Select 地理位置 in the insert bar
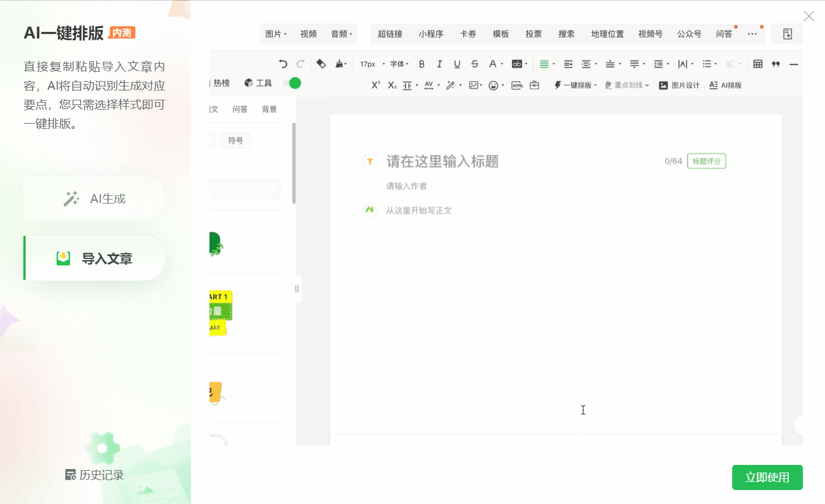This screenshot has width=825, height=504. click(607, 34)
